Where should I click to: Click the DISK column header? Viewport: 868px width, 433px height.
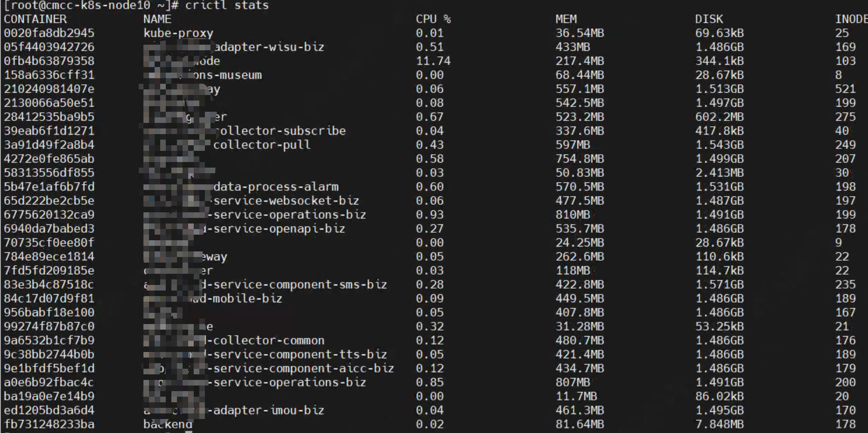(709, 19)
